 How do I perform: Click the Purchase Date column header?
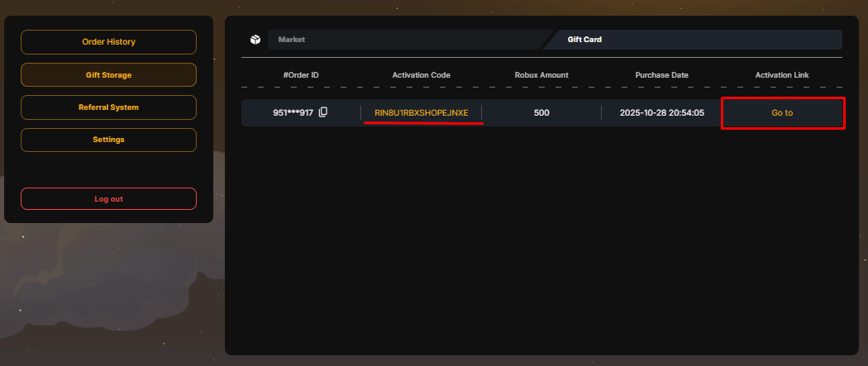(661, 75)
